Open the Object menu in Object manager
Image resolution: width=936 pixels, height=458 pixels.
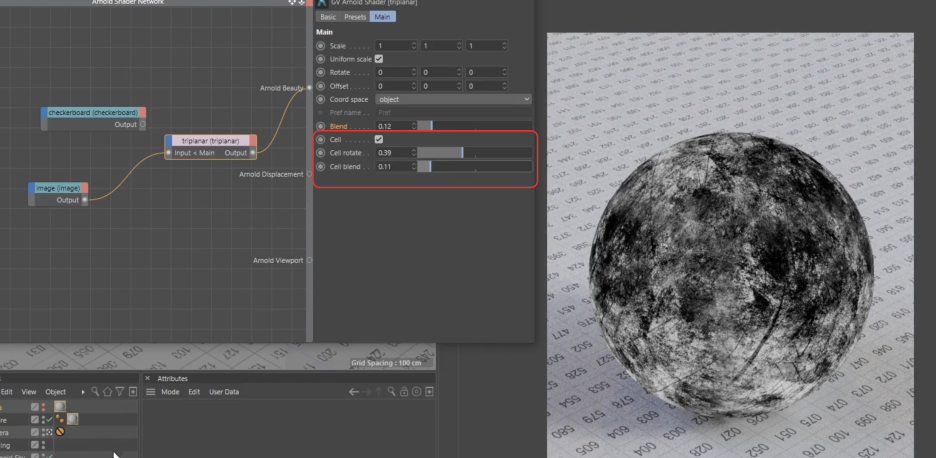point(56,392)
